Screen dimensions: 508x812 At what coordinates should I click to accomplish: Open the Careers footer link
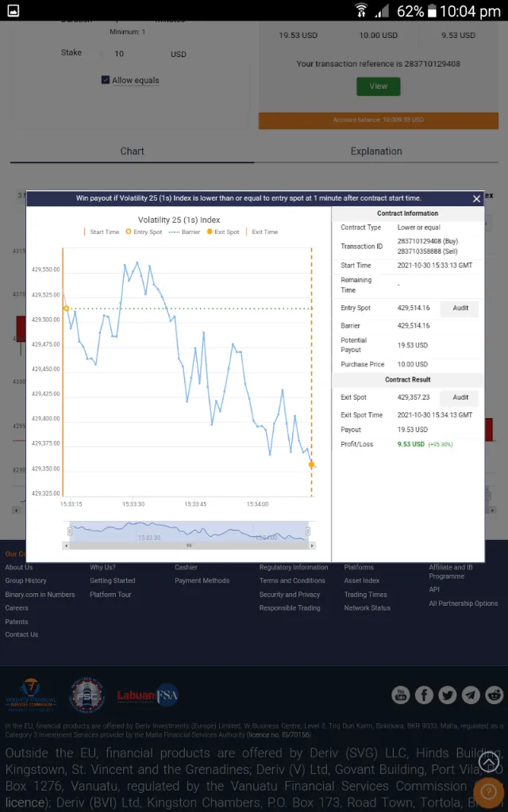17,608
